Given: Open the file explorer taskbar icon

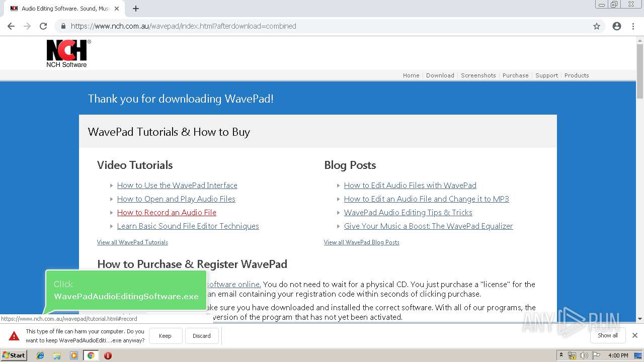Looking at the screenshot, I should [57, 355].
